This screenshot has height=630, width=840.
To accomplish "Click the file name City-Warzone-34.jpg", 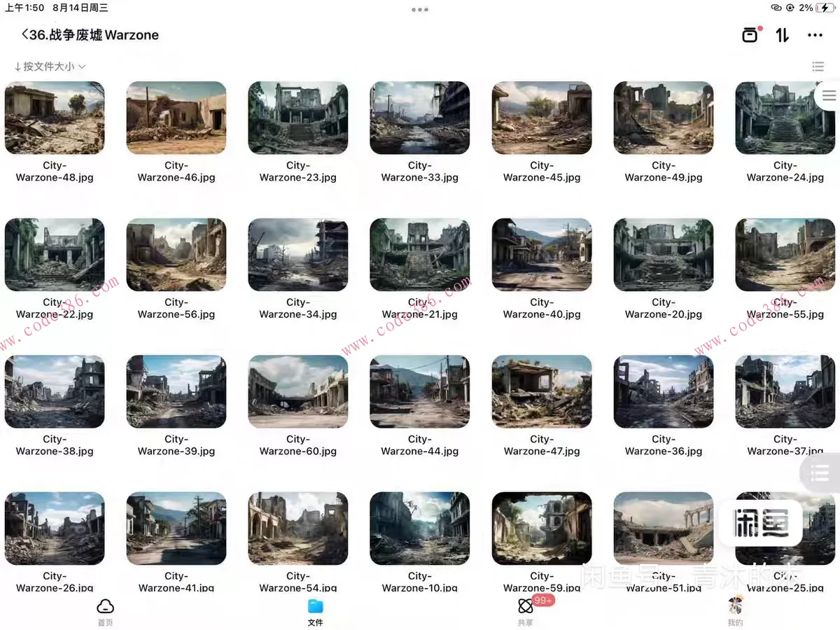I will pos(298,309).
